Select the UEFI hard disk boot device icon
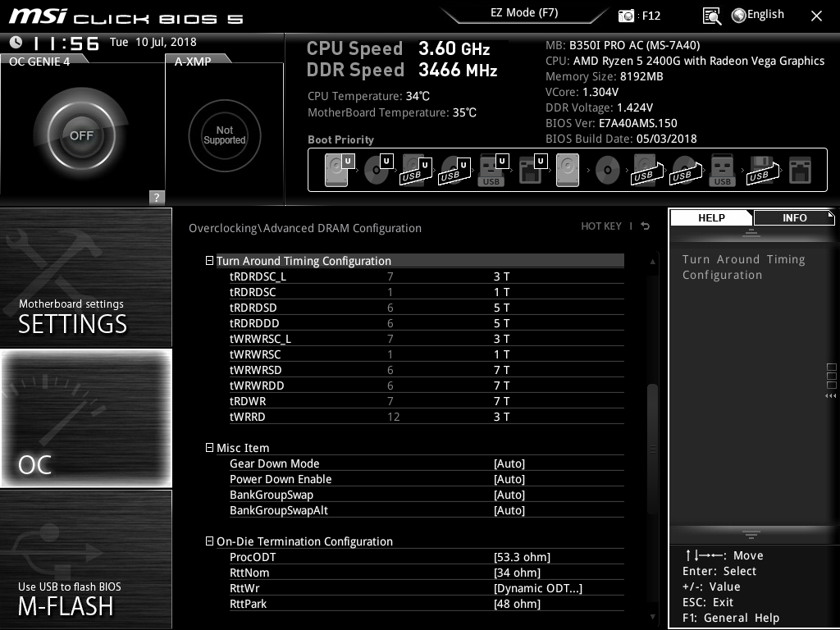This screenshot has height=630, width=840. coord(339,170)
